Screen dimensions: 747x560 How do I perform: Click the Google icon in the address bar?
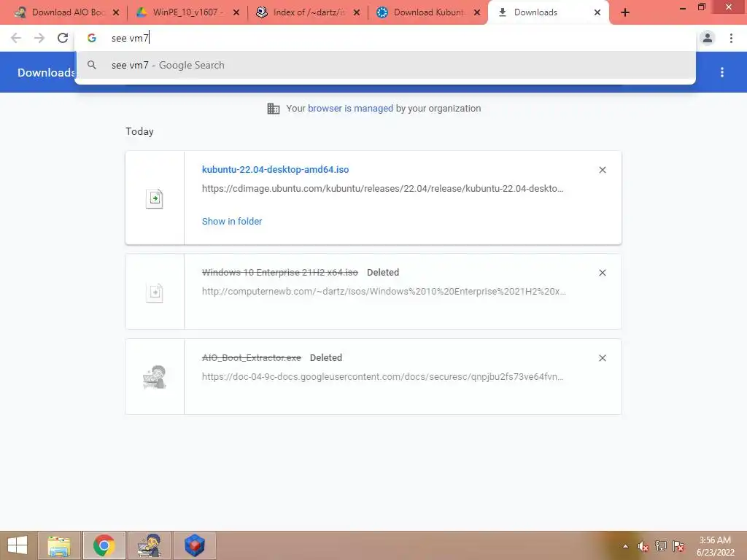tap(92, 38)
